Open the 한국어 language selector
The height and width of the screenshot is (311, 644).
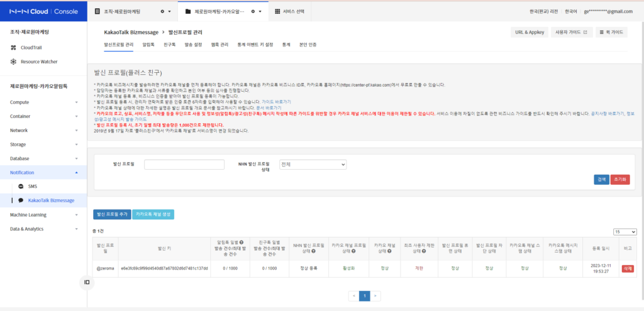571,11
